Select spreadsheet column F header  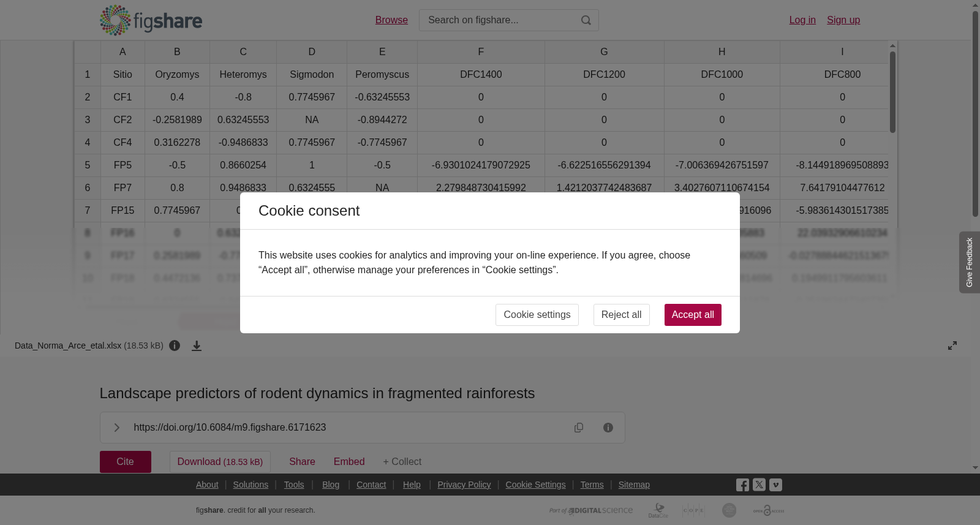tap(481, 52)
